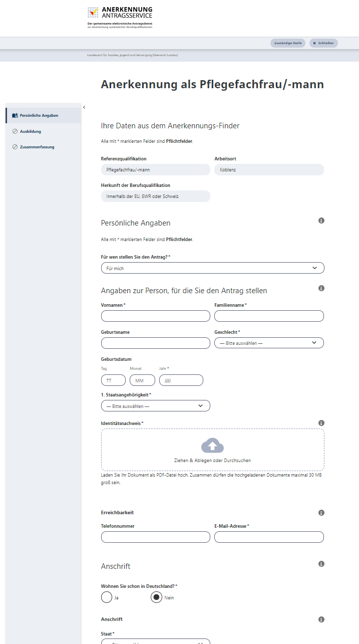Go to the Zusammenfassung step
359x644 pixels.
coord(43,147)
